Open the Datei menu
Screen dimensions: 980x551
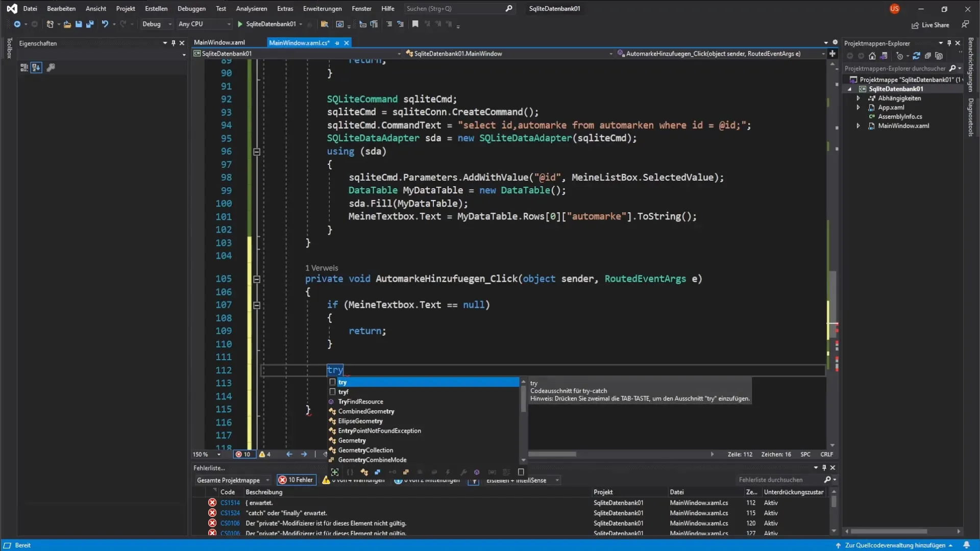pos(30,9)
